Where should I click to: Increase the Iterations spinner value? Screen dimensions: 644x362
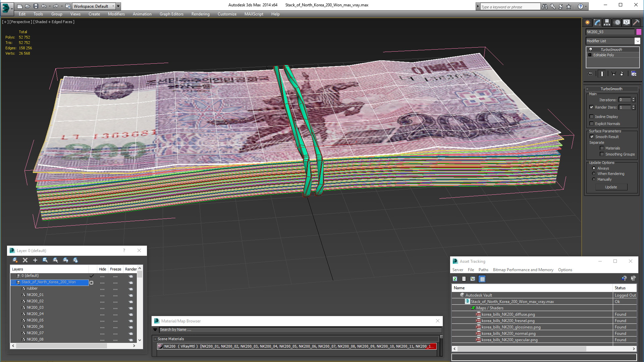coord(633,99)
